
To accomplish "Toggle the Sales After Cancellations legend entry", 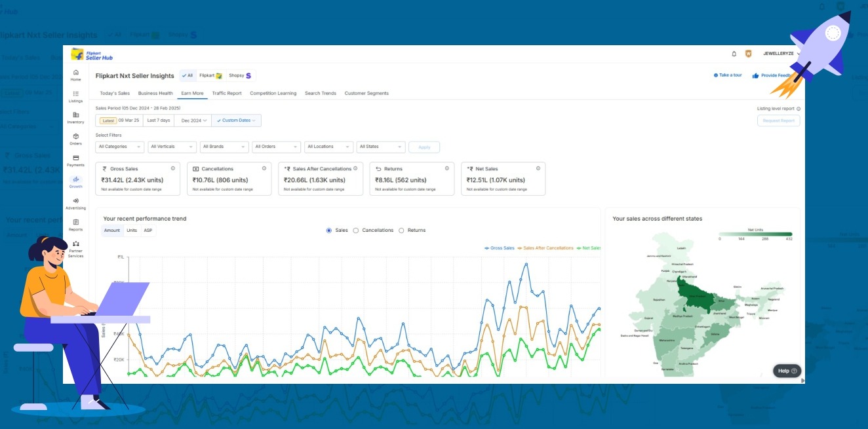I will (545, 248).
